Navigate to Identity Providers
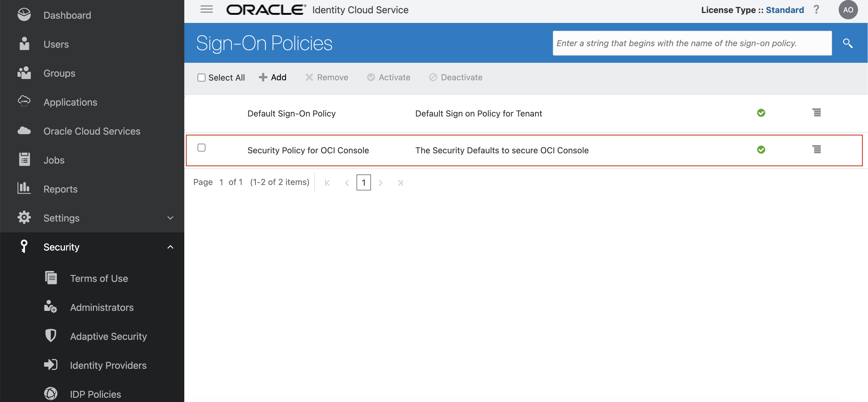 [108, 365]
